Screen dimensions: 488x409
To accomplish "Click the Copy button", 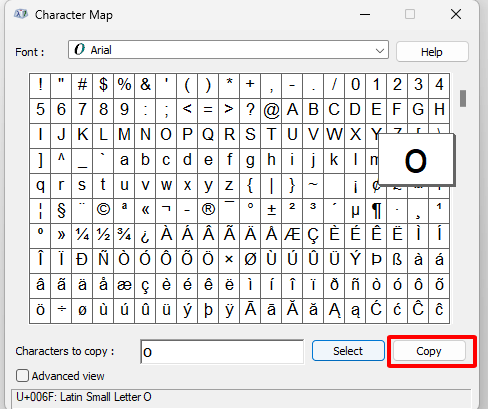I will [429, 351].
